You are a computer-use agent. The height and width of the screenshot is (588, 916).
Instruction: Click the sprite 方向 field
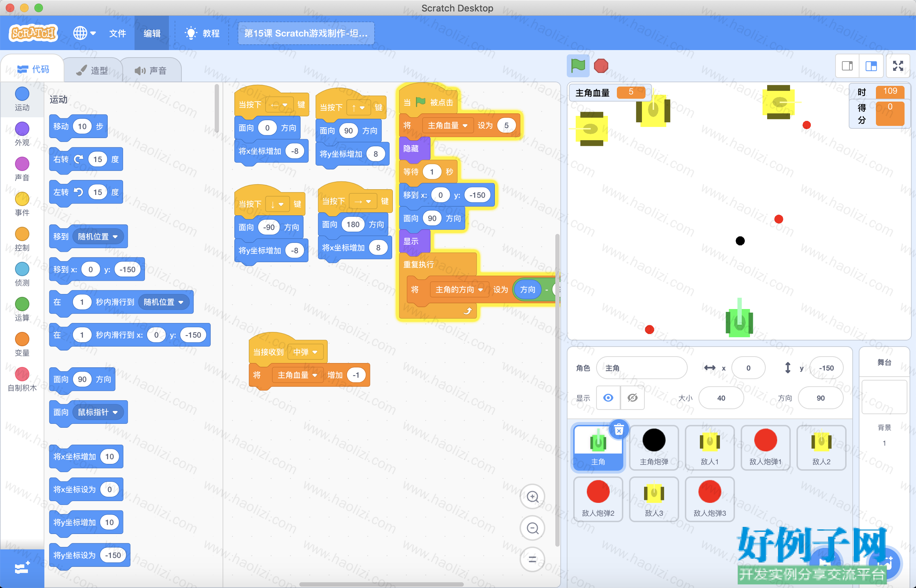pyautogui.click(x=820, y=398)
